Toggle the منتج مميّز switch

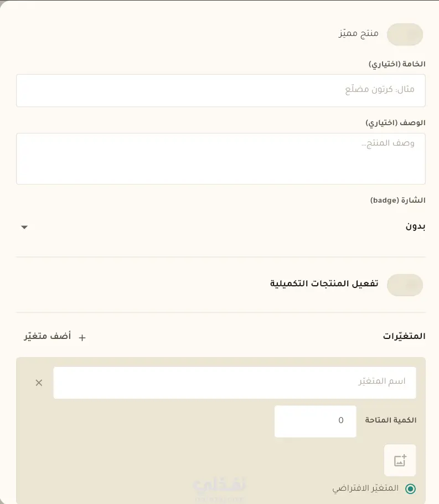[405, 34]
